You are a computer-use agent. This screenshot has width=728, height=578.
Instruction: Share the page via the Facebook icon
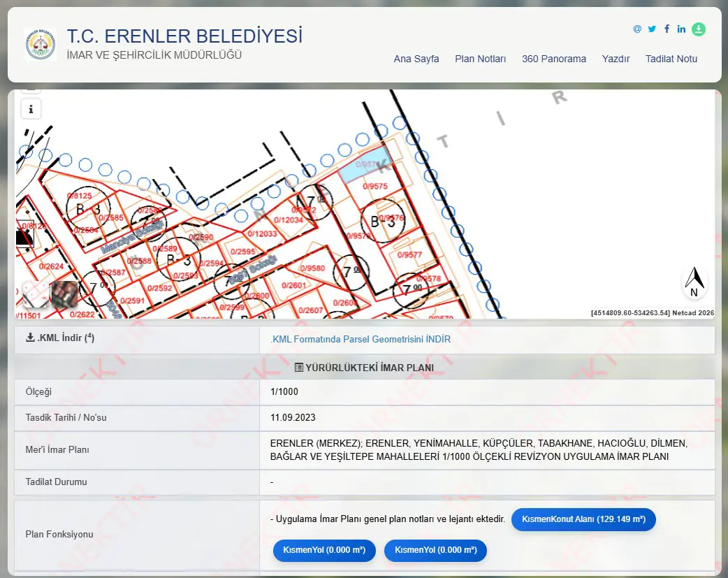pyautogui.click(x=667, y=29)
